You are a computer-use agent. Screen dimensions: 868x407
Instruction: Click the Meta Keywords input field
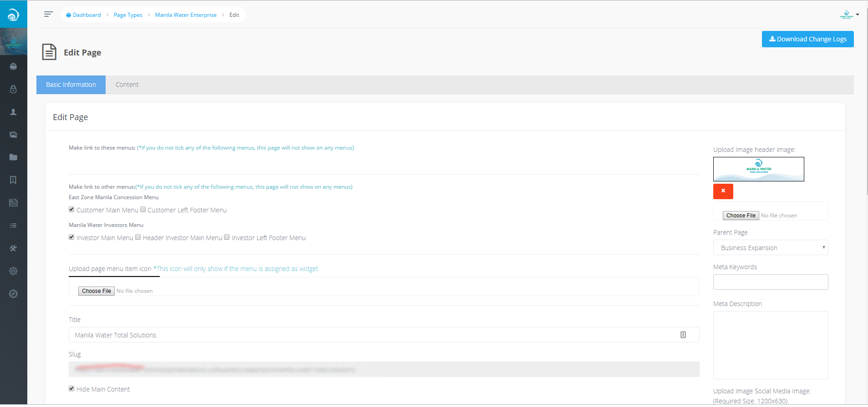[771, 282]
